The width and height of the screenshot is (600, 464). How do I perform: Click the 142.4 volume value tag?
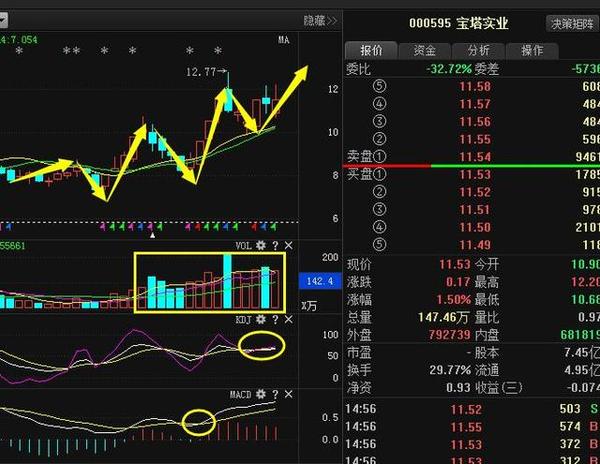320,281
